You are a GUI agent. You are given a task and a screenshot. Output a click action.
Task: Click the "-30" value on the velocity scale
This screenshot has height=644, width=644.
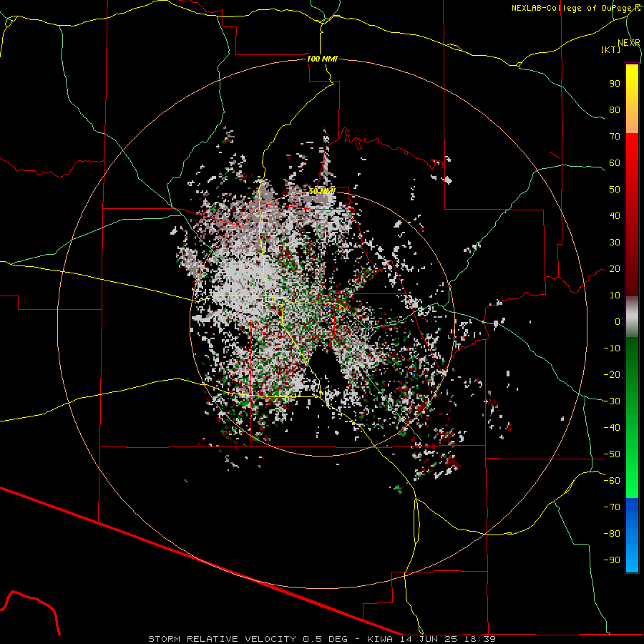(x=612, y=401)
